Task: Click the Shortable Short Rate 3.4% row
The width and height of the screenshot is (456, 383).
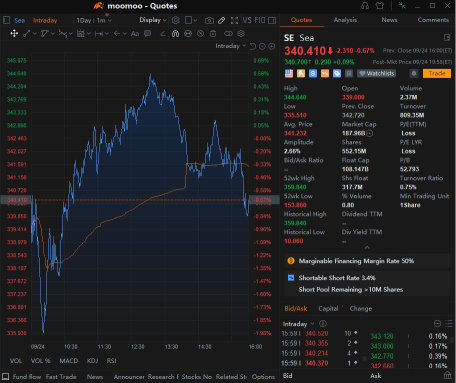Action: click(368, 278)
